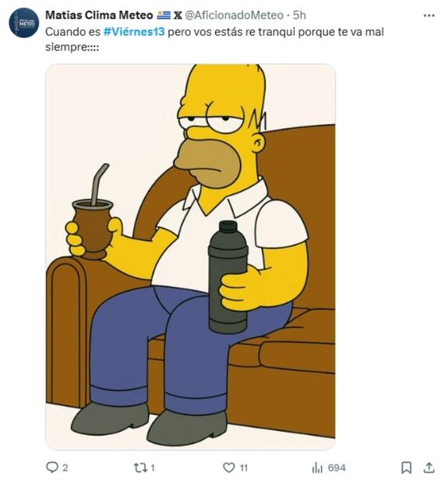Image resolution: width=448 pixels, height=483 pixels.
Task: Click the #Viérnes13 hashtag link
Action: coord(134,32)
